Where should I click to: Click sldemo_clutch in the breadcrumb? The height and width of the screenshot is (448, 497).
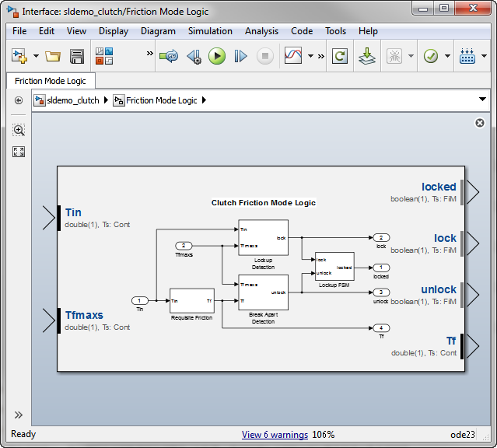[72, 100]
